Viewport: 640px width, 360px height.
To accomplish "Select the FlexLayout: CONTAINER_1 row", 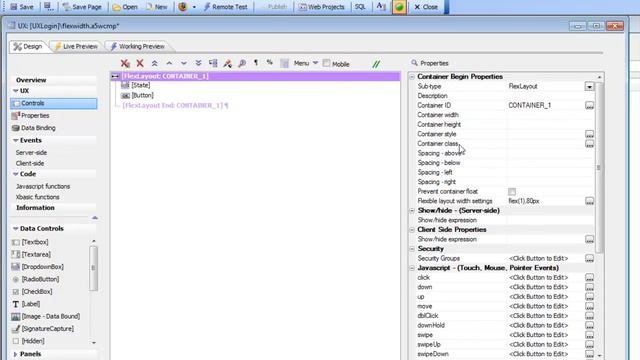I will pyautogui.click(x=256, y=76).
